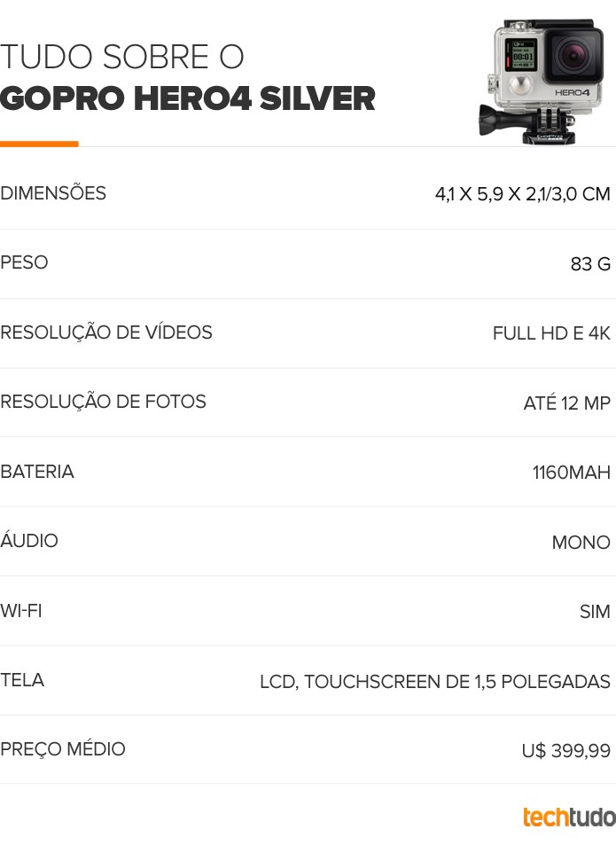Click the orange underline accent bar
616x845 pixels.
click(x=39, y=144)
